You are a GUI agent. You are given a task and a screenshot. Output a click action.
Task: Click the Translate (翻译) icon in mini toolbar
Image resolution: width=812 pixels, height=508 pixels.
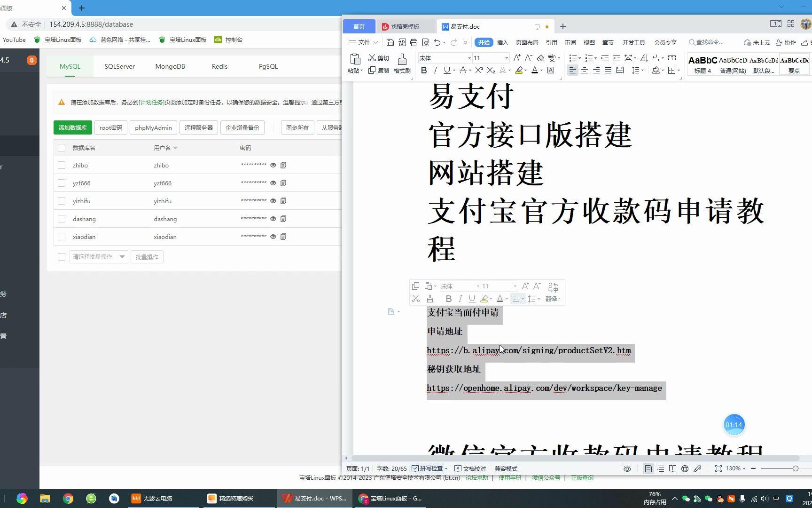[x=553, y=292]
